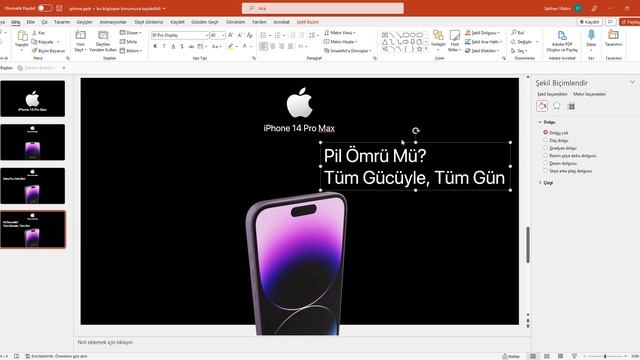Open the Yerleştir (Arrange) tool
This screenshot has height=360, width=640.
(438, 41)
